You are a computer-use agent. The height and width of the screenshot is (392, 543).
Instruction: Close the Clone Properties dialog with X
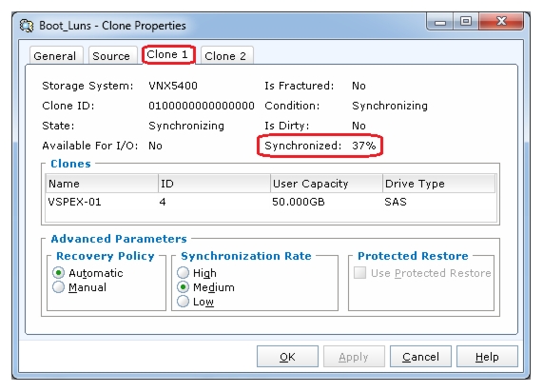point(501,22)
